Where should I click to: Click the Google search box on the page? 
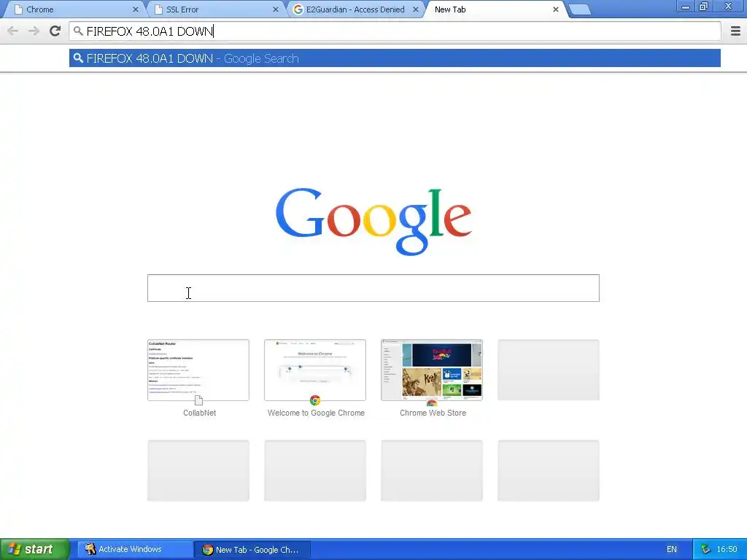click(373, 288)
